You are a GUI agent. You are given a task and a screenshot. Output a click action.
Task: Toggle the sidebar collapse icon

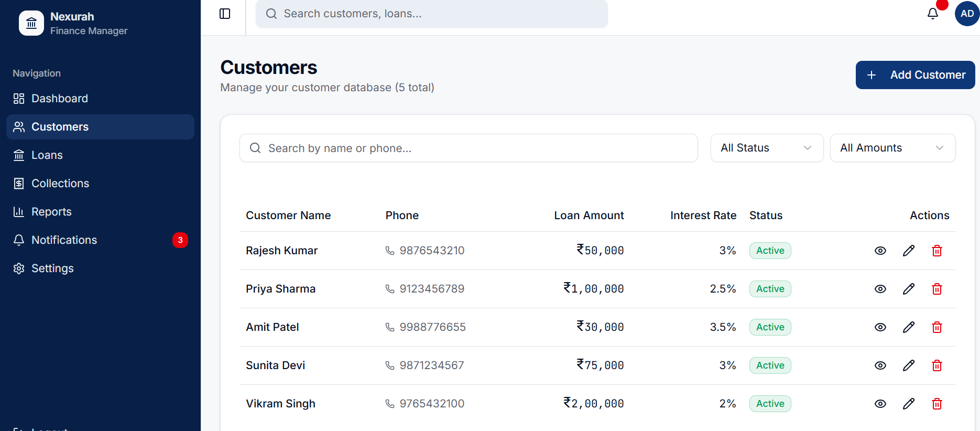(225, 14)
